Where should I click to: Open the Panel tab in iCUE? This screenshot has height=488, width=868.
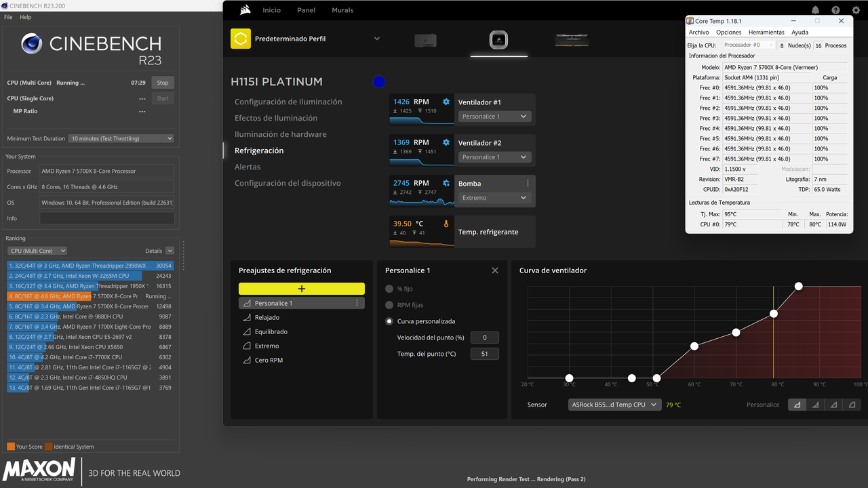tap(307, 10)
